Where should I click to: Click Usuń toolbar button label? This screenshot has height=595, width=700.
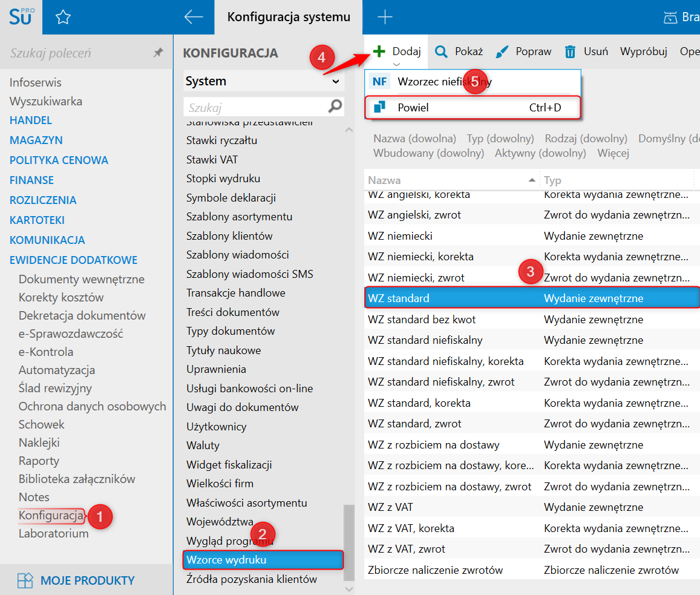click(596, 51)
